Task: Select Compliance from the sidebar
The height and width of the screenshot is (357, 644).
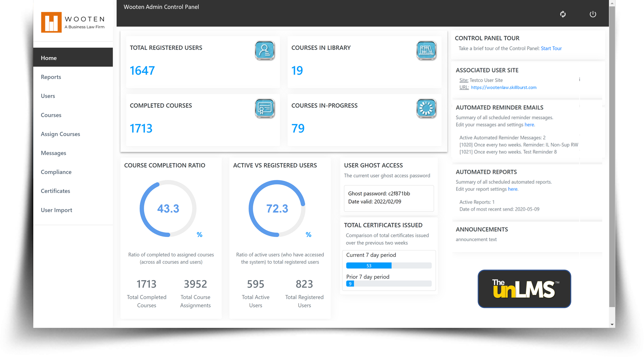Action: [x=56, y=172]
